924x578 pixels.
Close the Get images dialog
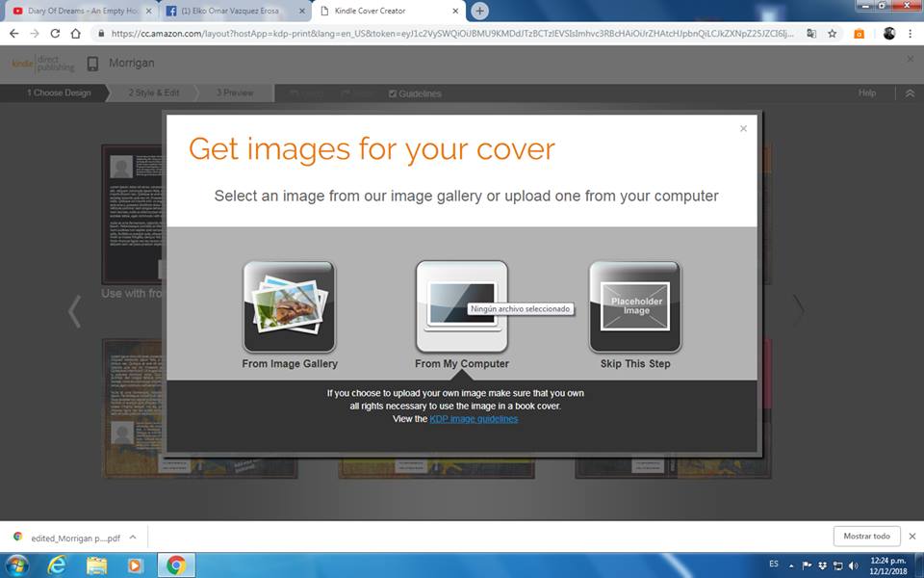click(x=743, y=128)
